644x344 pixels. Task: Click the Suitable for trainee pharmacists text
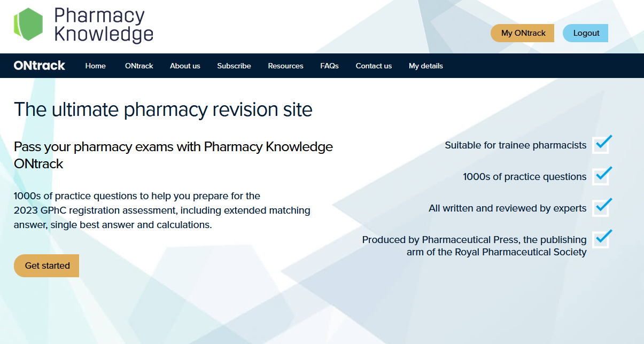pyautogui.click(x=515, y=145)
